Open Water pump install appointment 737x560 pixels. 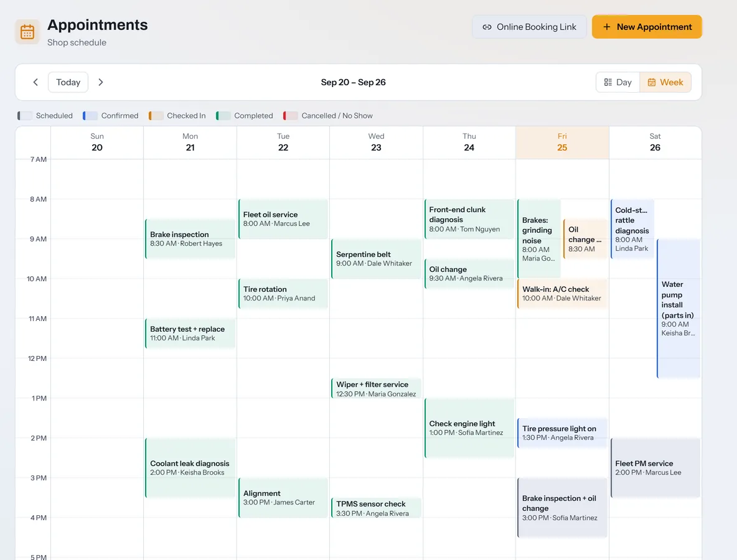click(678, 309)
